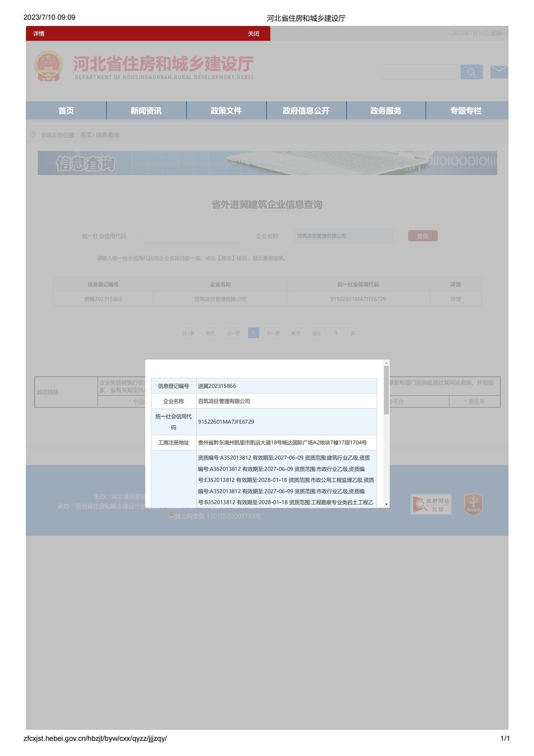Click 91522601MA7JFE6729 in results table
The image size is (534, 756).
[358, 299]
